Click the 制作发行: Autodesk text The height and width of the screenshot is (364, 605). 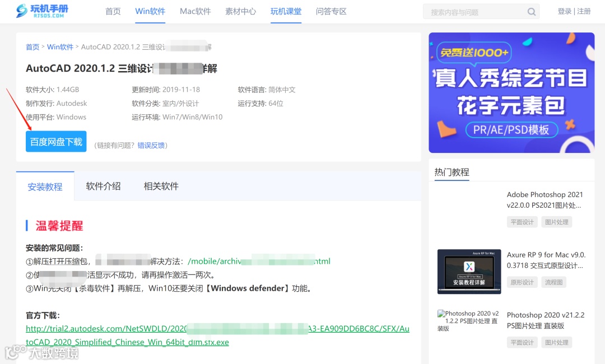57,104
